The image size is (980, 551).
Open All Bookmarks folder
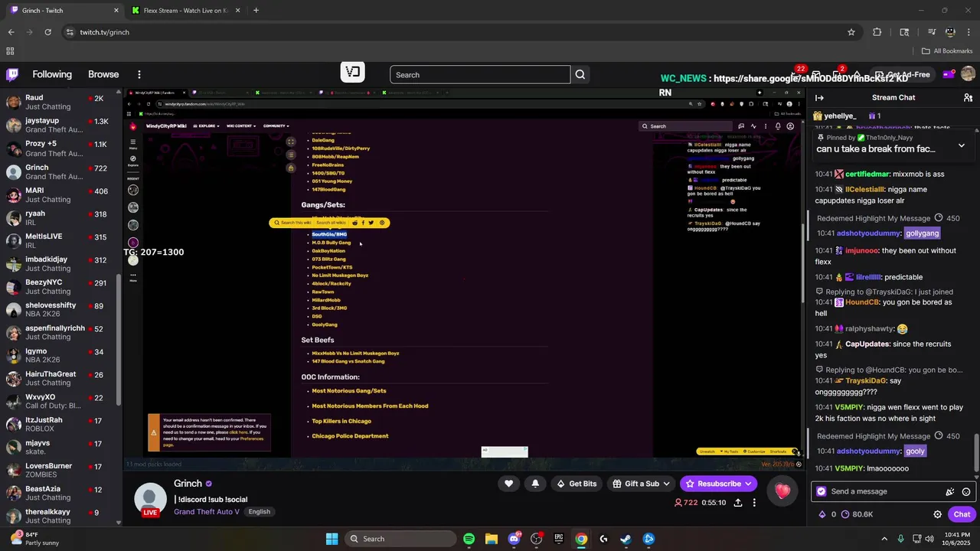tap(947, 51)
